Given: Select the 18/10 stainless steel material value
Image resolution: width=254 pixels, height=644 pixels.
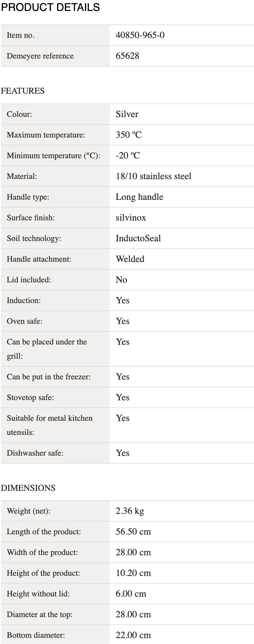Looking at the screenshot, I should coord(154,176).
